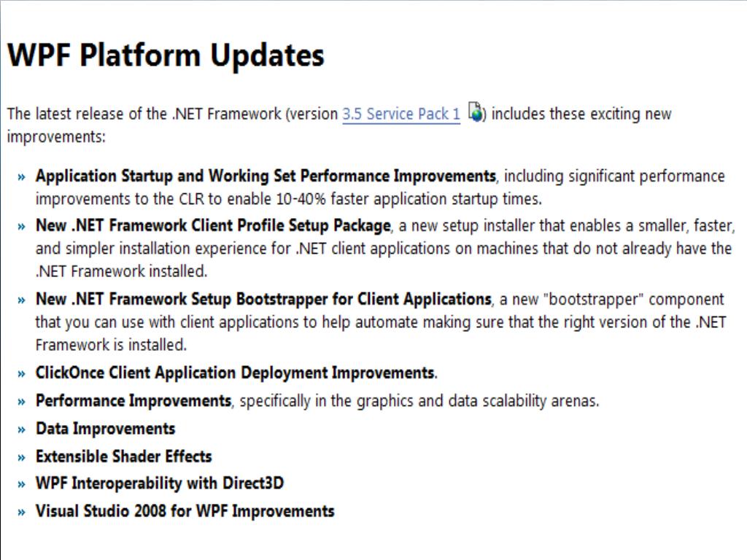Click the bullet arrow beside Application Startup
The width and height of the screenshot is (747, 560).
[21, 178]
